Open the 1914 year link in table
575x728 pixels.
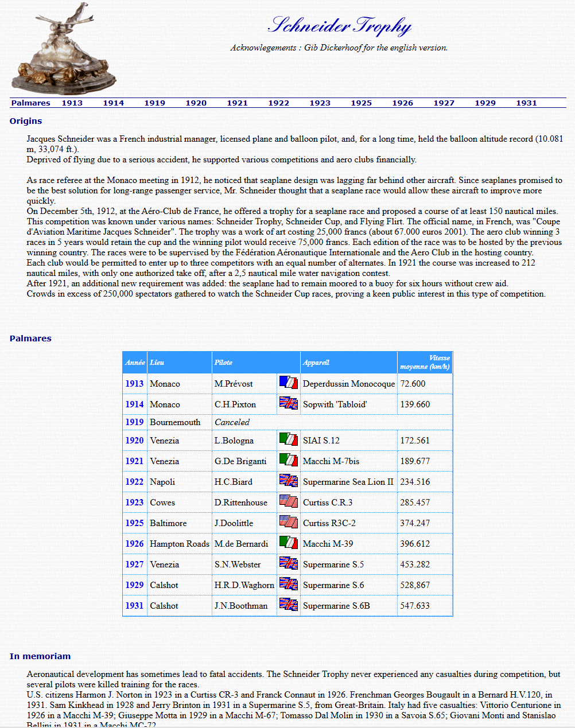pyautogui.click(x=135, y=404)
